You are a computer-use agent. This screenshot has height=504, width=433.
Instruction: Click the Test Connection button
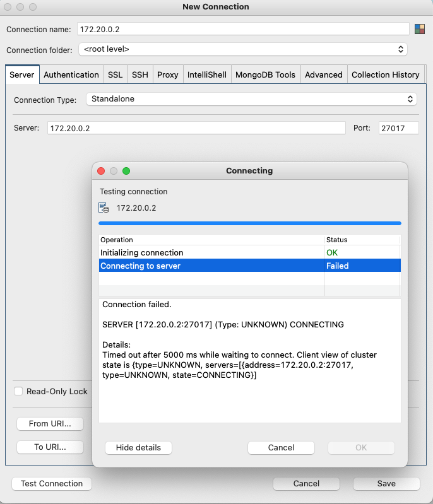(52, 483)
